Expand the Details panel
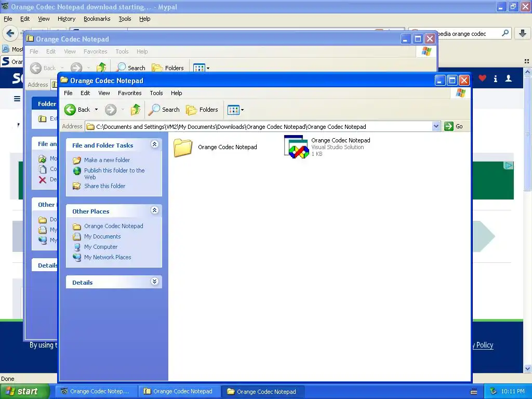The width and height of the screenshot is (532, 399). pyautogui.click(x=154, y=282)
